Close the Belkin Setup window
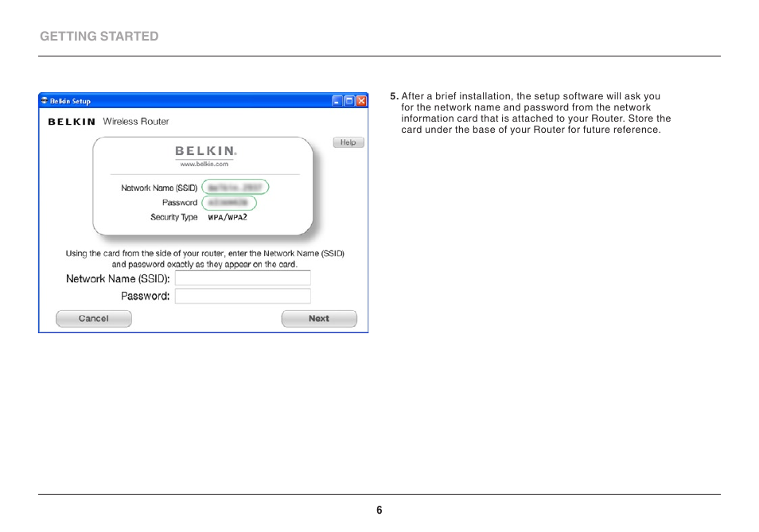This screenshot has width=759, height=532. pos(361,101)
